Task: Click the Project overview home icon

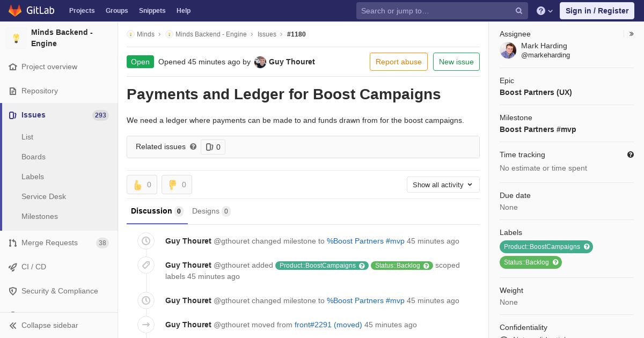Action: pyautogui.click(x=13, y=67)
